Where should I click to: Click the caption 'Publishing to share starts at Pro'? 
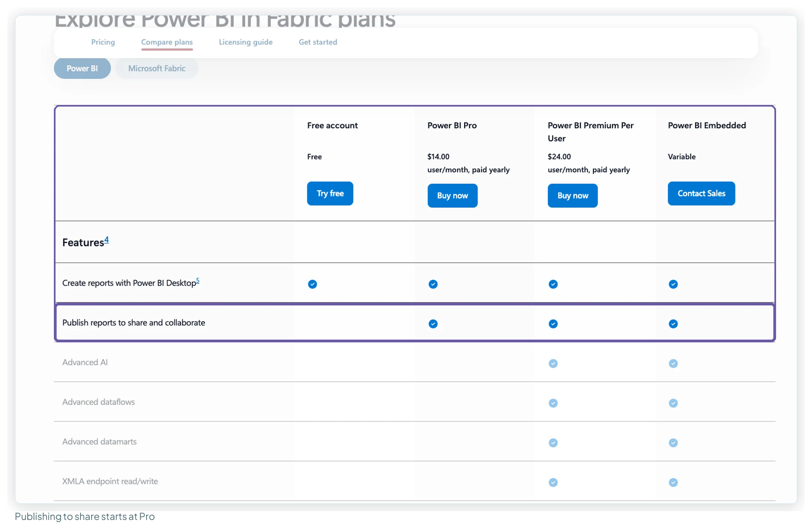point(85,517)
